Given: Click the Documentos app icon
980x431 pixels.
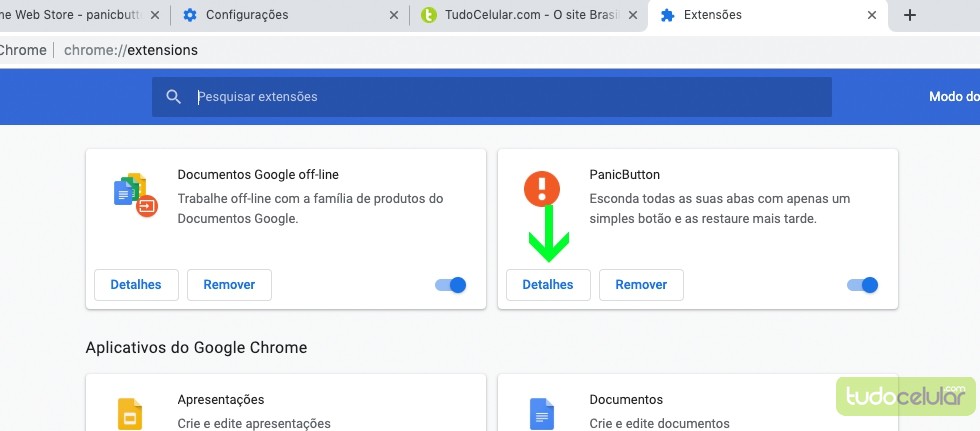Looking at the screenshot, I should pyautogui.click(x=542, y=414).
